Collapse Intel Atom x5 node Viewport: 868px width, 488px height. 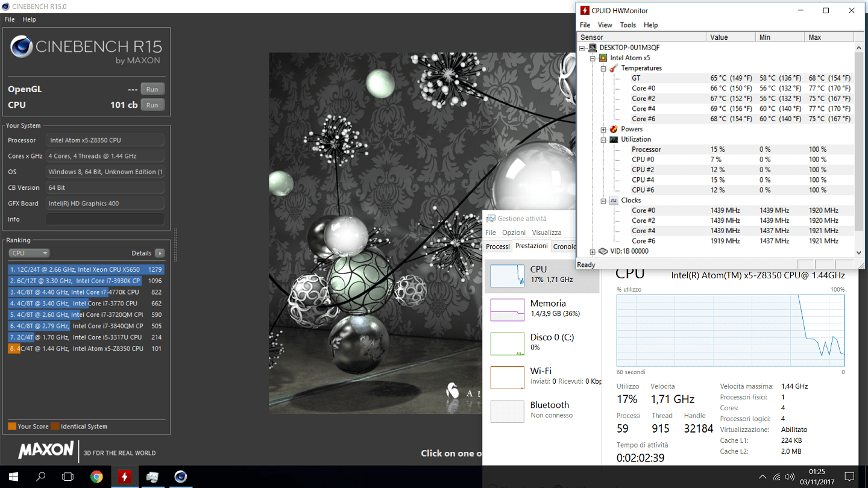tap(593, 58)
